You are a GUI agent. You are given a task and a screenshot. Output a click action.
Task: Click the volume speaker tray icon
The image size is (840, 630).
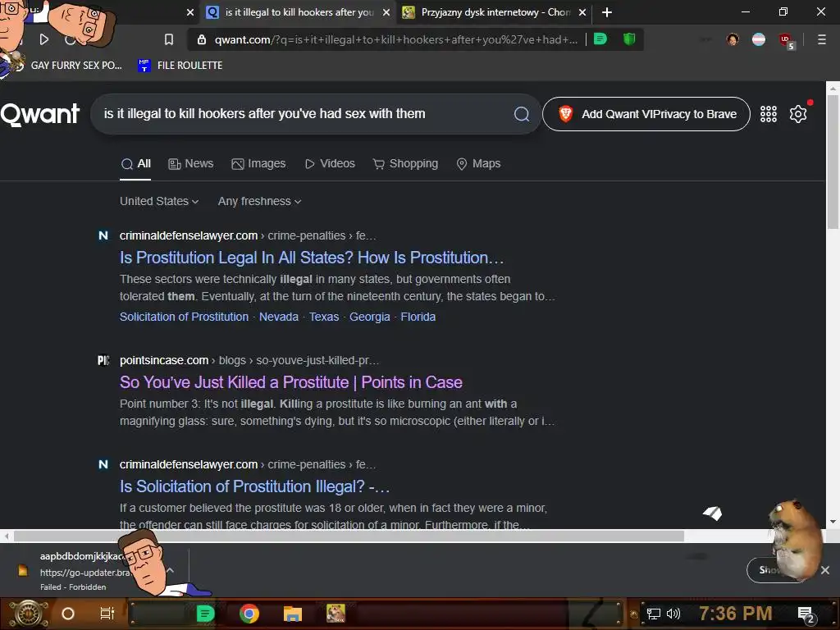673,614
